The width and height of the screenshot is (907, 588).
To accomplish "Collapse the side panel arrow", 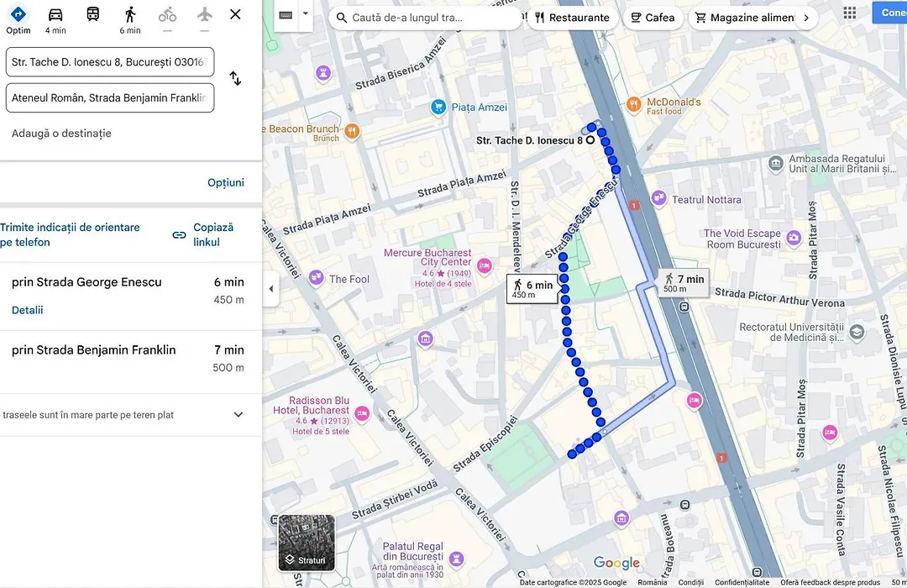I will (x=270, y=288).
